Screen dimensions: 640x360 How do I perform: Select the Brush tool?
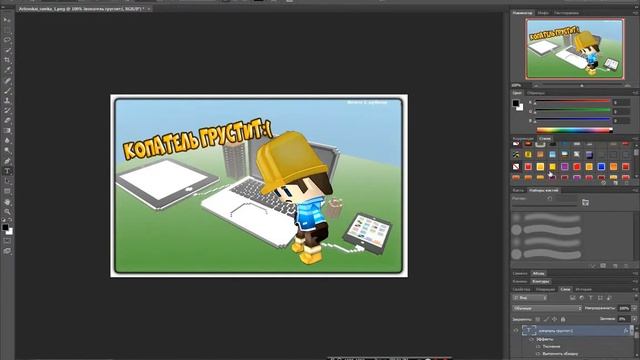pos(7,91)
